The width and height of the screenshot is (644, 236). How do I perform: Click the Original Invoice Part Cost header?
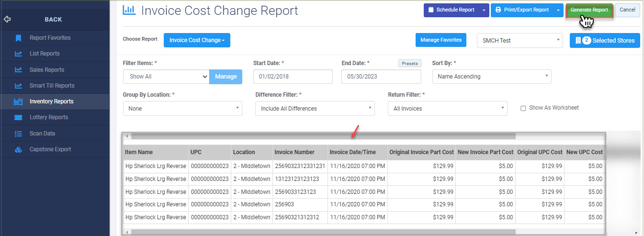421,152
